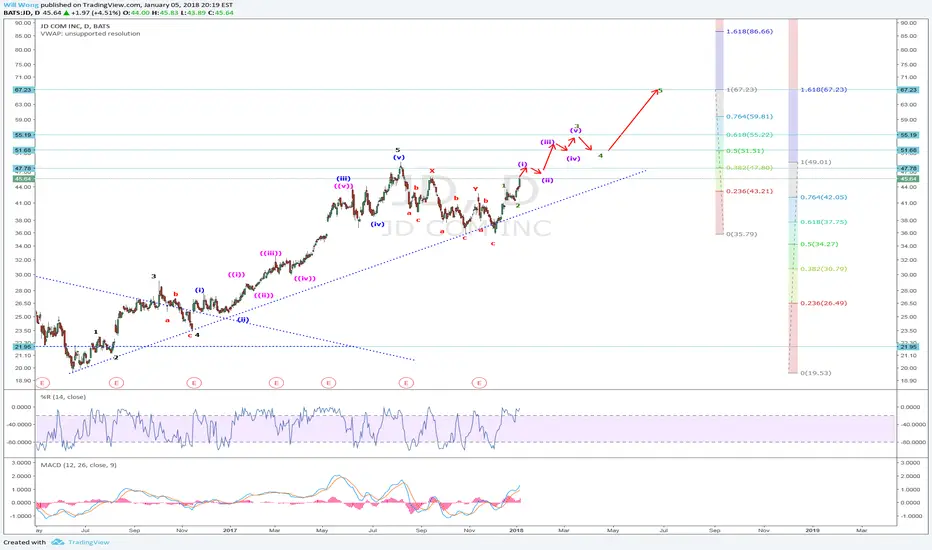Click the magenta '((i))' wave label

(x=236, y=275)
